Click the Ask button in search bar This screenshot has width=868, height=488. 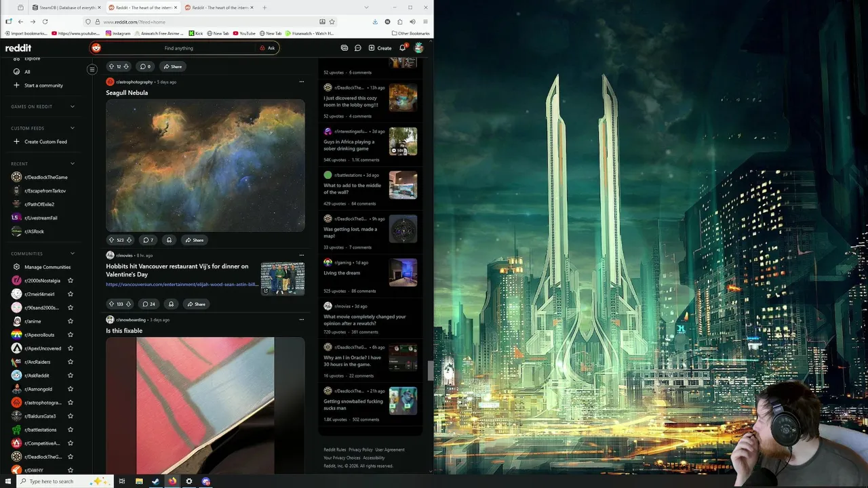coord(267,48)
